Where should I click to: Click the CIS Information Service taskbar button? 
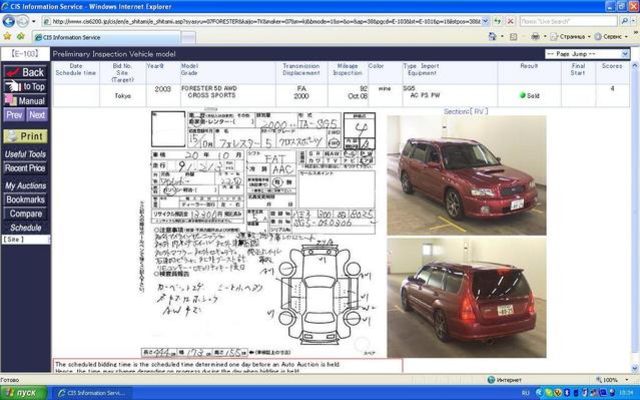click(92, 393)
